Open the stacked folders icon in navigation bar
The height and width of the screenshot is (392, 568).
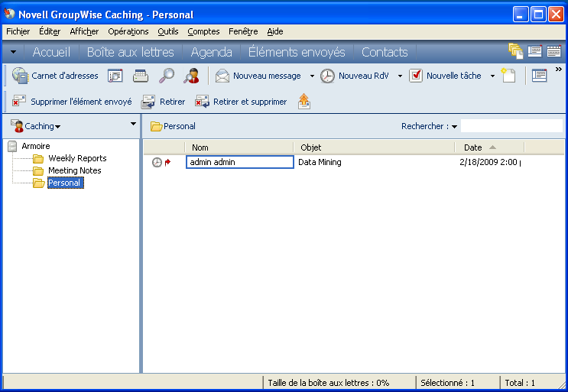point(515,51)
